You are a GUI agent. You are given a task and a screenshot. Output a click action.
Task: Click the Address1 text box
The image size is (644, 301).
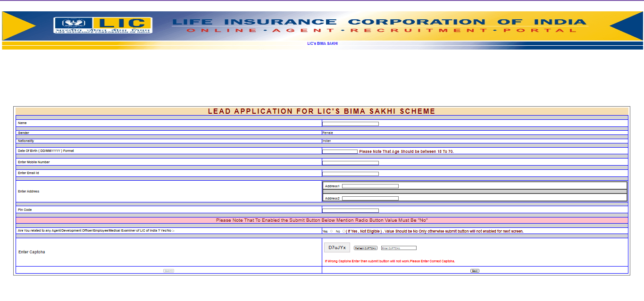click(370, 186)
